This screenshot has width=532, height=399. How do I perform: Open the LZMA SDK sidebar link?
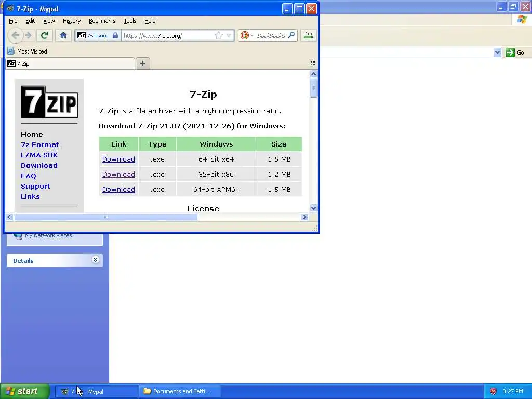[x=39, y=155]
